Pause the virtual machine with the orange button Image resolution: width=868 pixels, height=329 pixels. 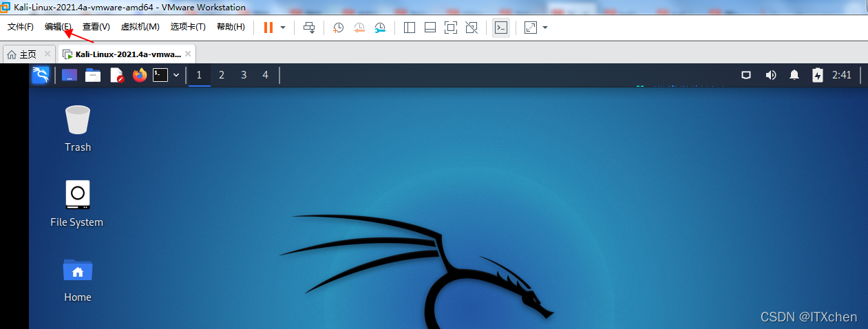point(268,28)
